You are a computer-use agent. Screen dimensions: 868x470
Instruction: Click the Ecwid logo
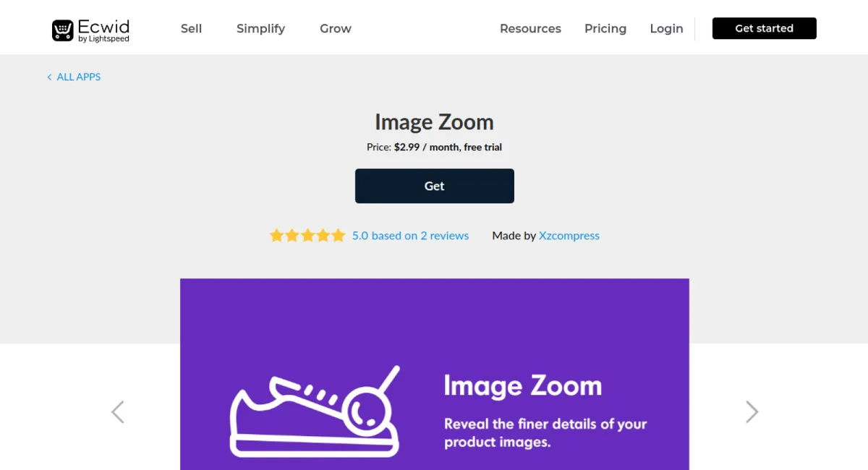point(89,28)
